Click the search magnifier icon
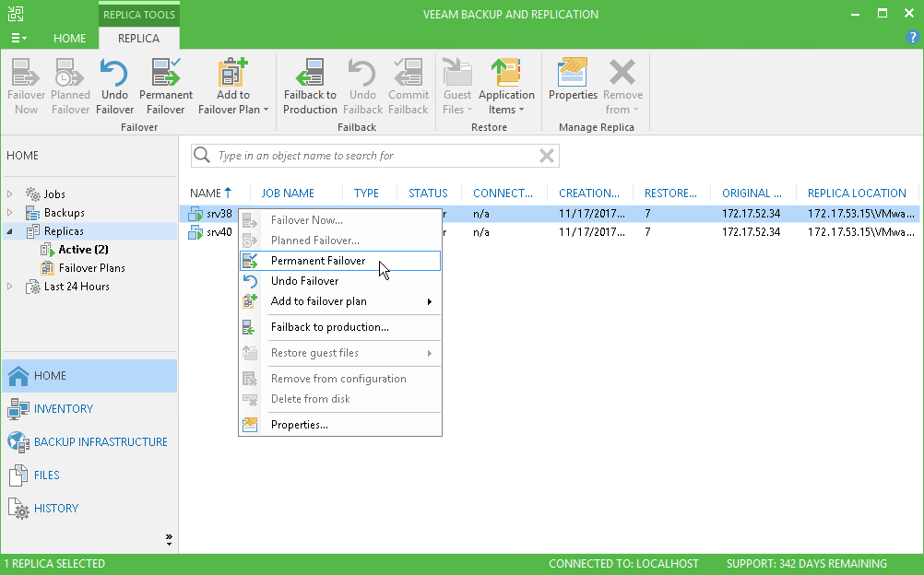Viewport: 924px width, 575px height. 202,155
